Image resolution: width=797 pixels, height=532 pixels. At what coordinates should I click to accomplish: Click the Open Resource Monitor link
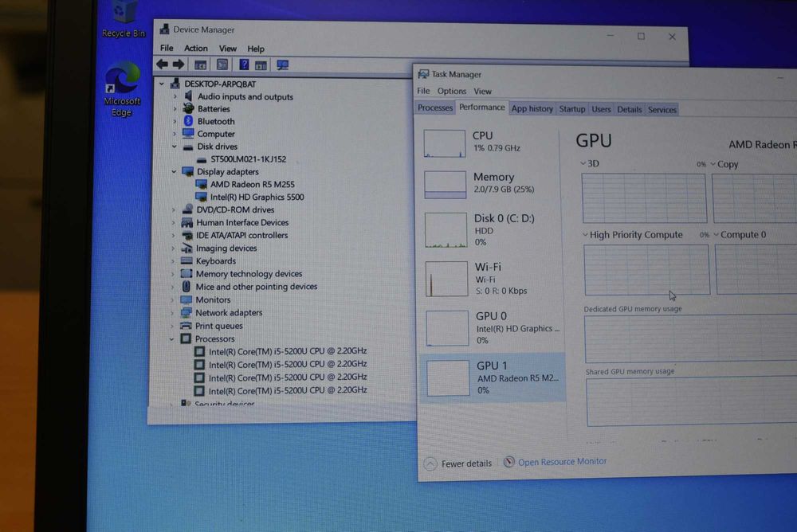(x=562, y=461)
